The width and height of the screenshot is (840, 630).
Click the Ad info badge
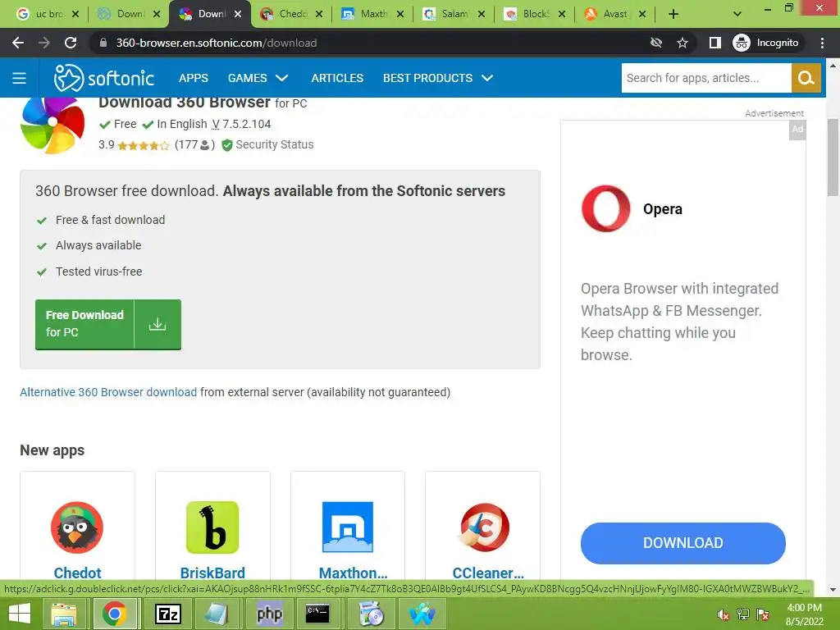[797, 129]
